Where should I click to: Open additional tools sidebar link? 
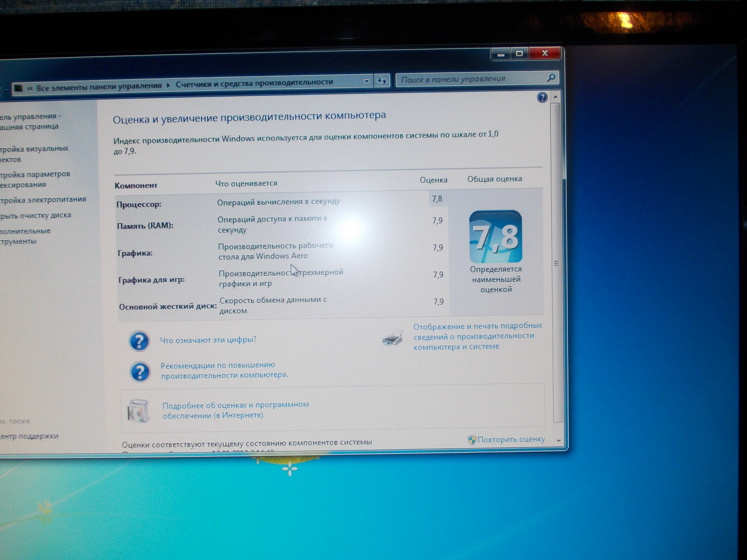[x=25, y=236]
